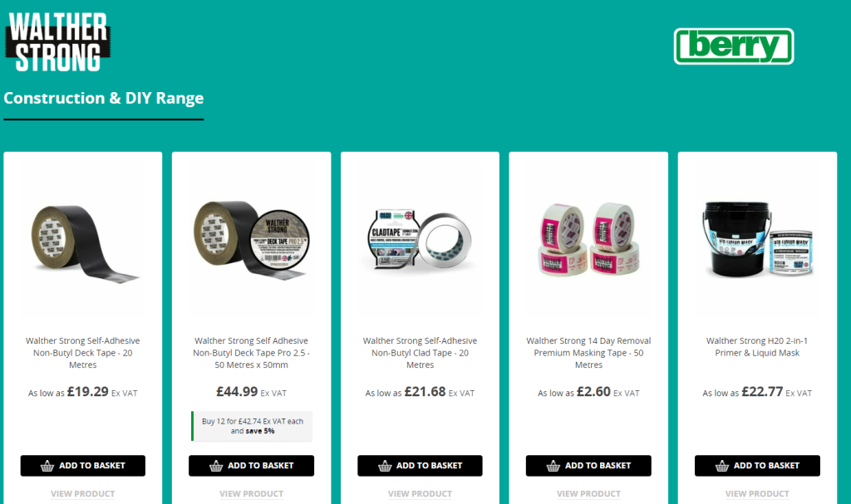The width and height of the screenshot is (851, 504).
Task: Open Walther Strong 14 Day Removal Masking Tape title
Action: tap(588, 353)
